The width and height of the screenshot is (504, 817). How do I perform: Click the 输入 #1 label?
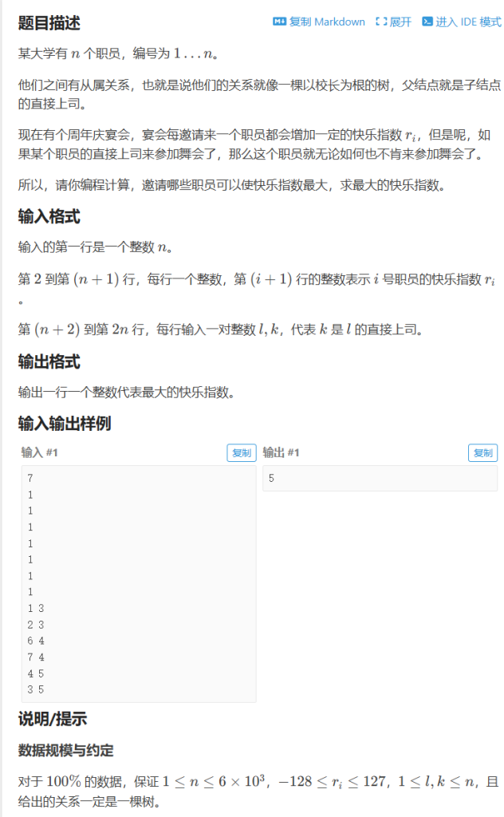point(40,452)
